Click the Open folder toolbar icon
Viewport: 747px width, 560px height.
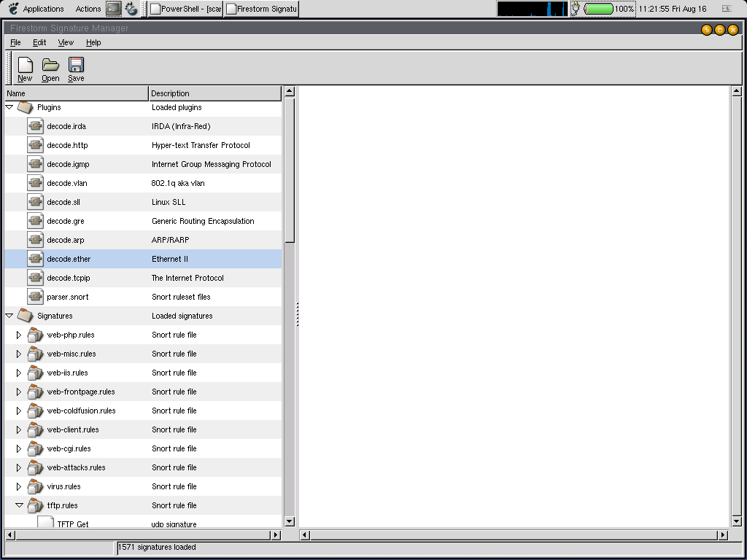pyautogui.click(x=50, y=65)
